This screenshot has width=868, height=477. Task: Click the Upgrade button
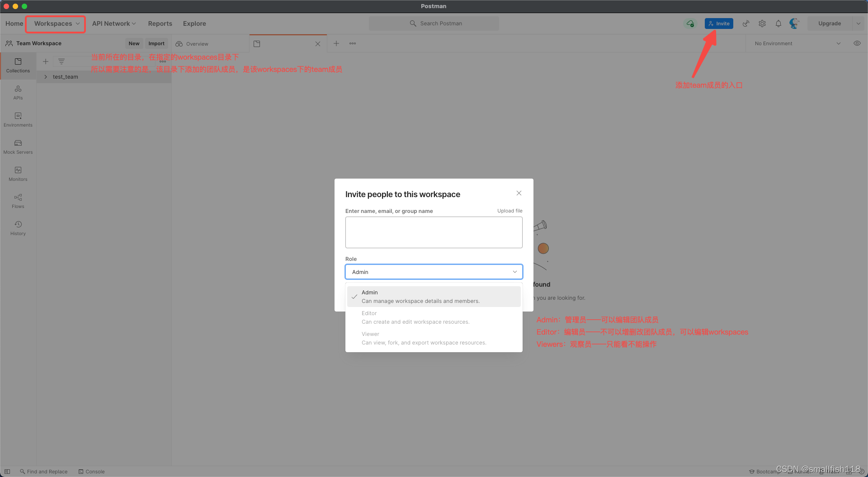pyautogui.click(x=829, y=24)
